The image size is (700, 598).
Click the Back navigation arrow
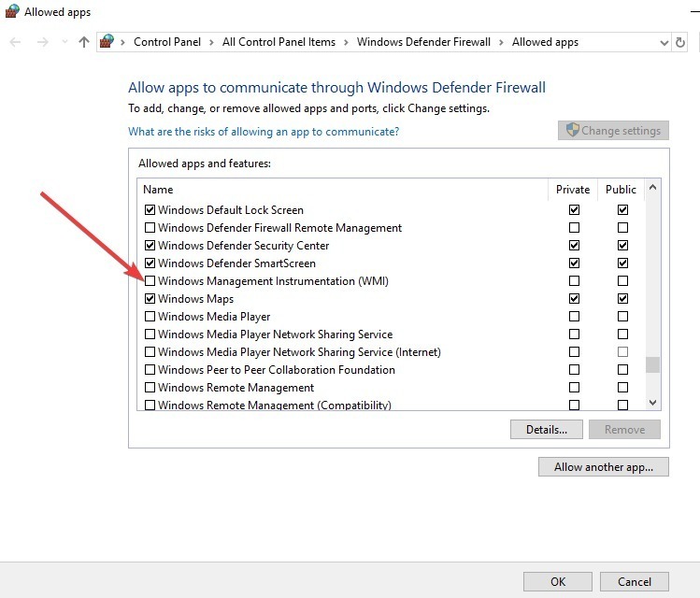click(x=15, y=42)
